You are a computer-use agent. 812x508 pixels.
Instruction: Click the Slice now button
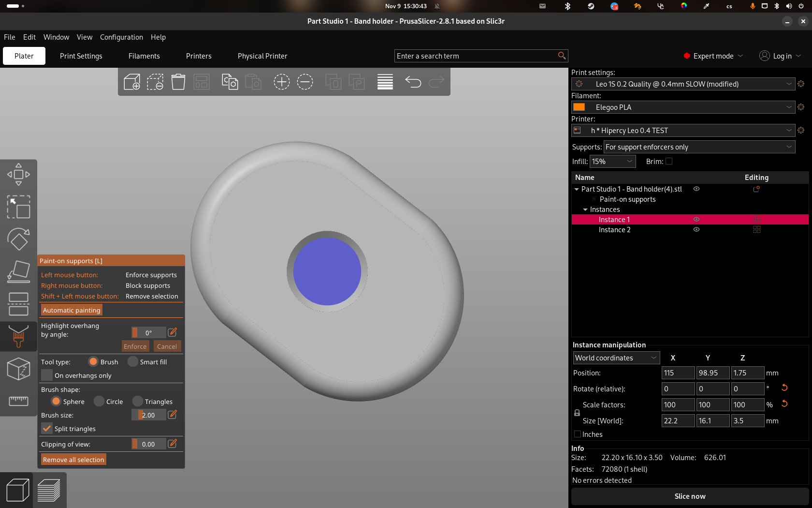(x=690, y=496)
